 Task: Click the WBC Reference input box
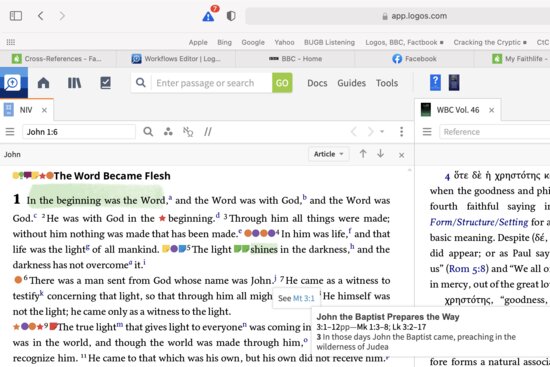(495, 132)
